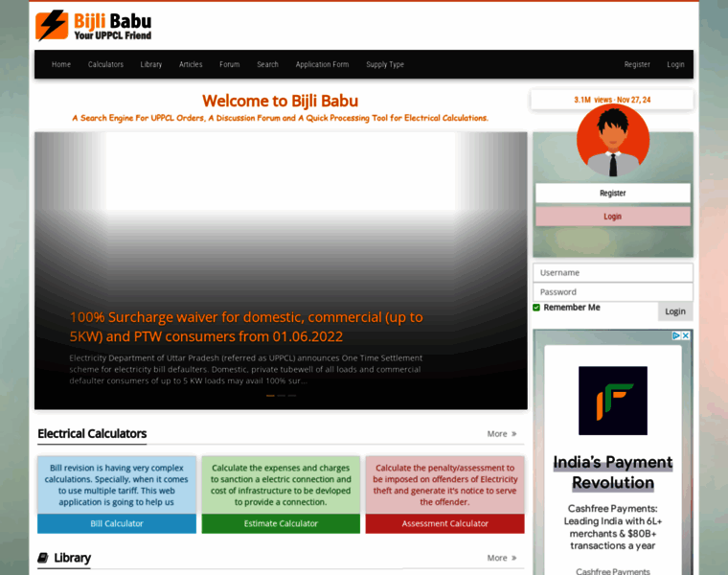Toggle the Remember Me checkbox

(536, 308)
